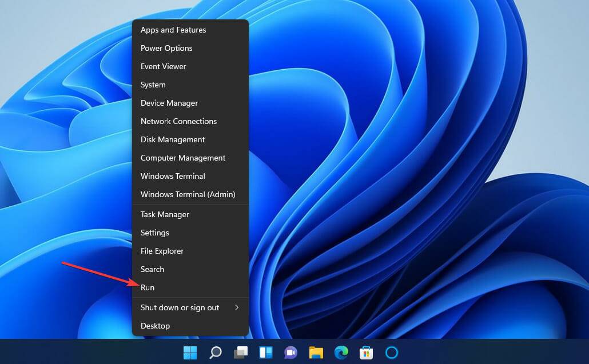Open Device Manager
The width and height of the screenshot is (589, 364).
pyautogui.click(x=169, y=103)
